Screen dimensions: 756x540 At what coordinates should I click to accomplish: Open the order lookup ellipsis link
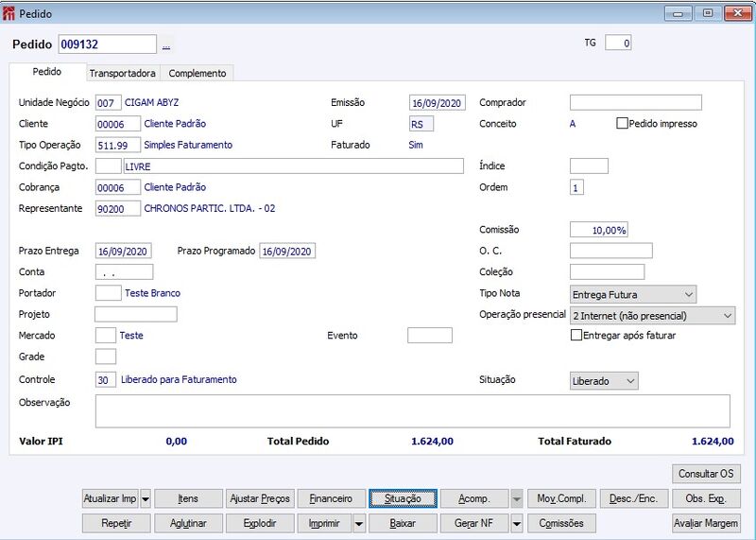166,45
